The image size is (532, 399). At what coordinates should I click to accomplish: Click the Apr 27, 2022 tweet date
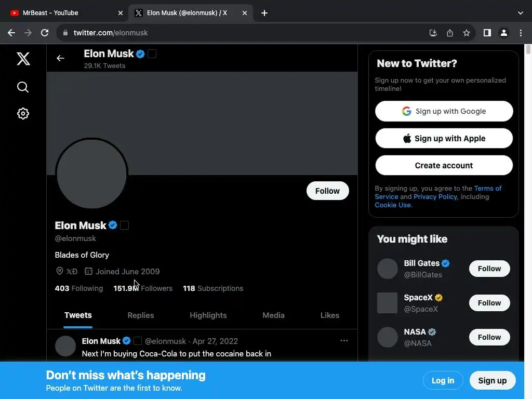click(215, 341)
